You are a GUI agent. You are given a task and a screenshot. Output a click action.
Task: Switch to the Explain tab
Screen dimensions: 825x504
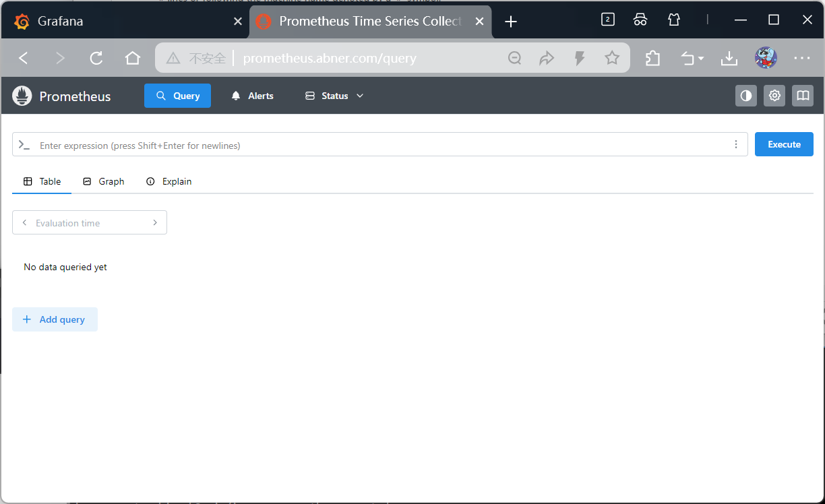[x=169, y=181]
